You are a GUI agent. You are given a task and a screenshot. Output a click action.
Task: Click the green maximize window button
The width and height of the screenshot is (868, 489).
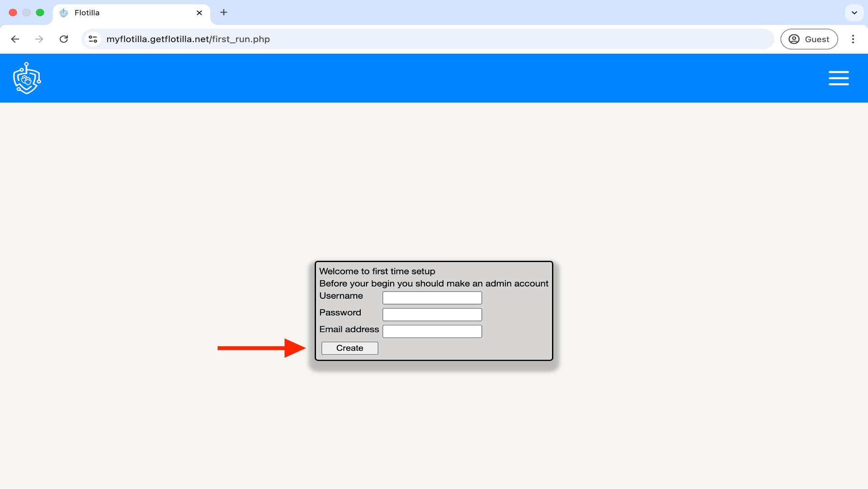click(x=40, y=13)
